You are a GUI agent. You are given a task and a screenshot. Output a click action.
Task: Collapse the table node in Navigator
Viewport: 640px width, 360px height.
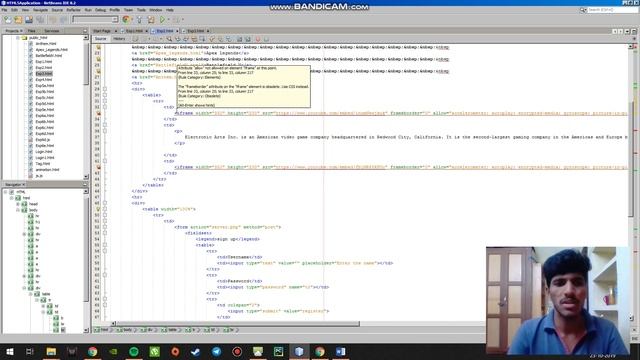pyautogui.click(x=31, y=294)
